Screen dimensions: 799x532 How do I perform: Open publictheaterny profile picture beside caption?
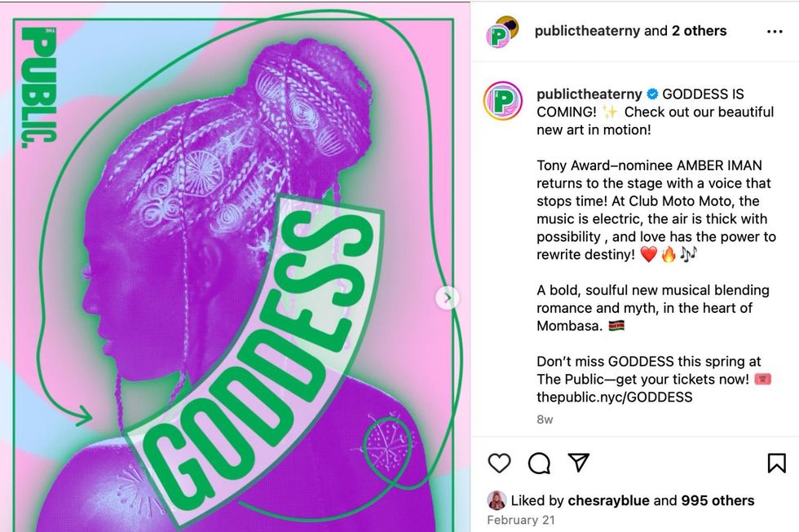pyautogui.click(x=503, y=100)
